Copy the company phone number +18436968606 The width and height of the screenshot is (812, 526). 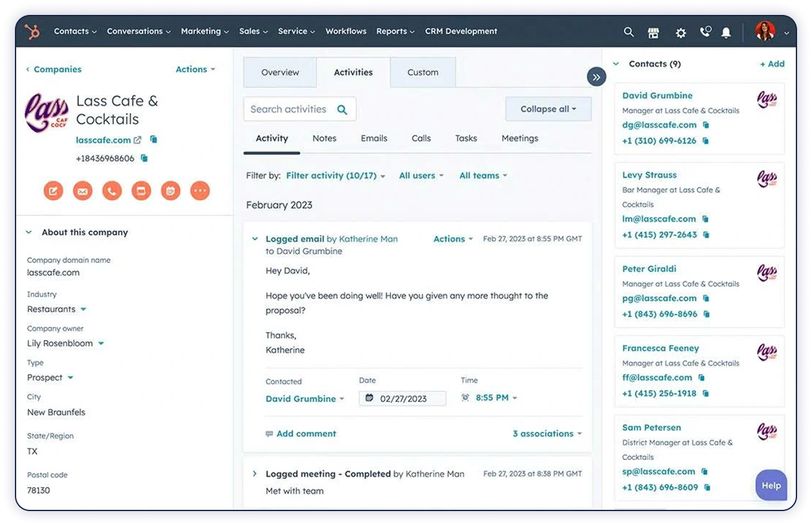(x=144, y=159)
